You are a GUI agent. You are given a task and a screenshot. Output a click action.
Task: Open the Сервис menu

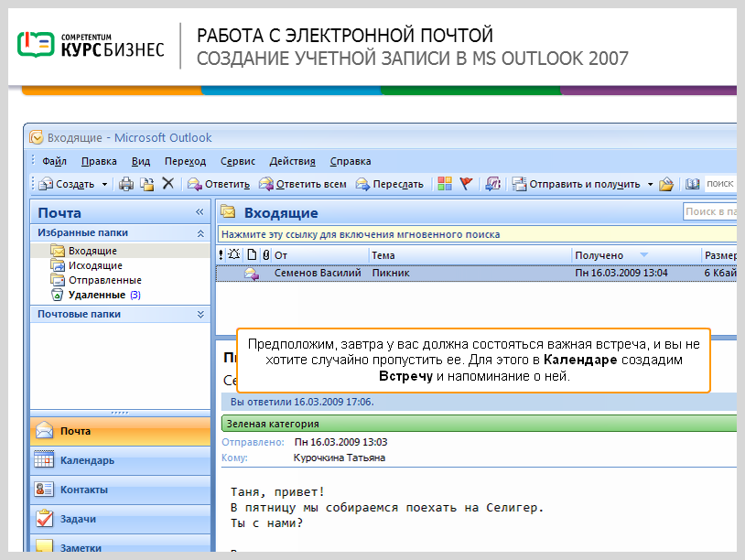tap(238, 161)
